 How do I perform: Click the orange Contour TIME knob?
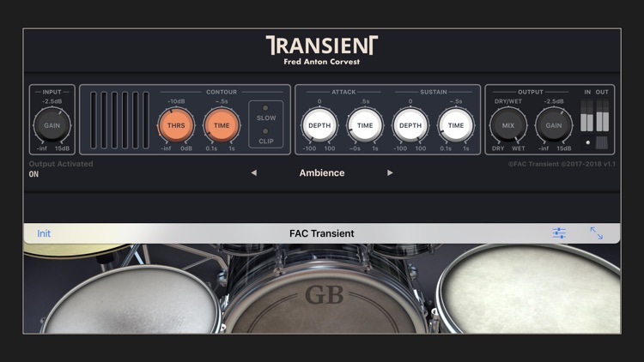[222, 125]
